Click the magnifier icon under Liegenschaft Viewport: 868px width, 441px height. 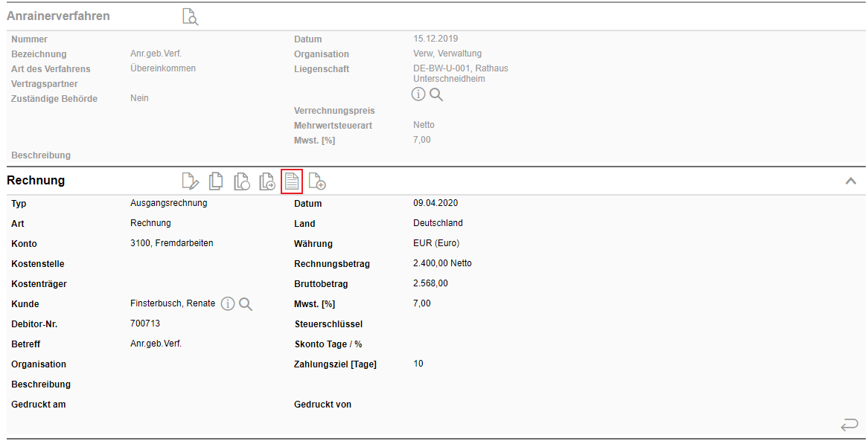pos(436,94)
